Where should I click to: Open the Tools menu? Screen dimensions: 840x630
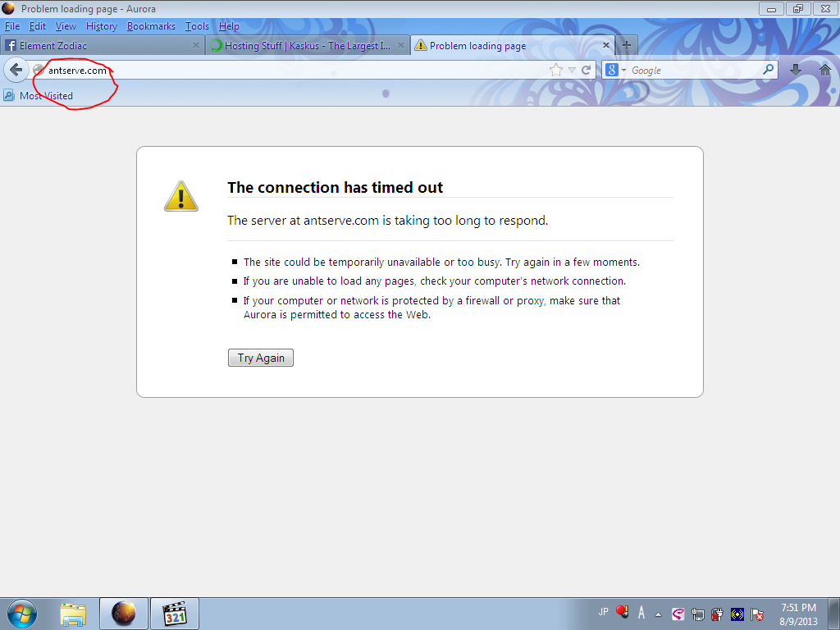[x=197, y=25]
